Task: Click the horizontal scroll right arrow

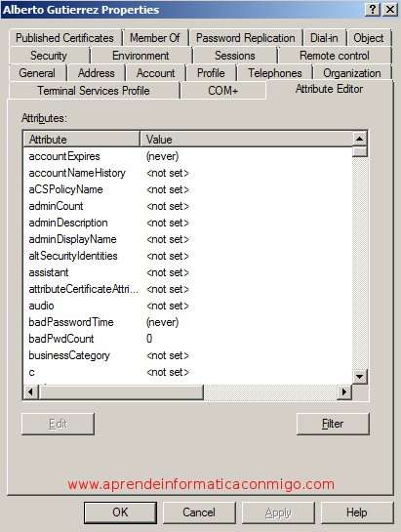Action: pos(344,392)
